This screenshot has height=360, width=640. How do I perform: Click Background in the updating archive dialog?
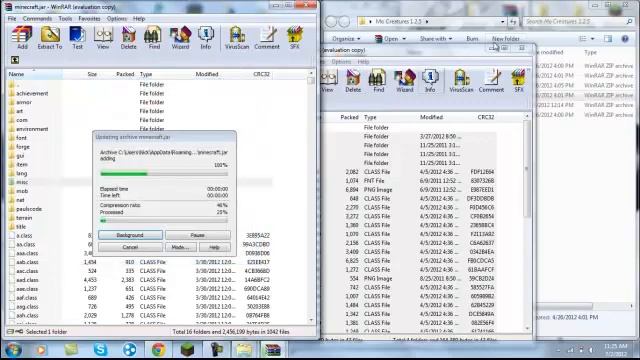point(130,235)
